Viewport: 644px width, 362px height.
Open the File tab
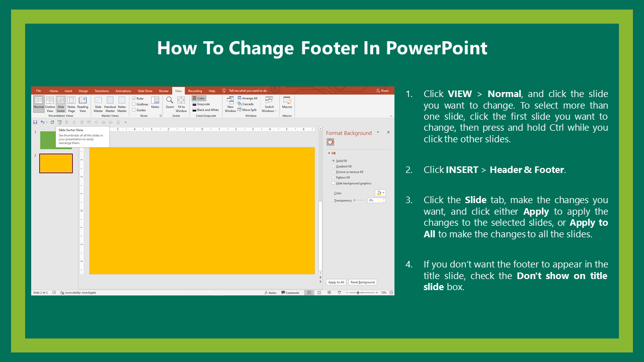pyautogui.click(x=38, y=91)
